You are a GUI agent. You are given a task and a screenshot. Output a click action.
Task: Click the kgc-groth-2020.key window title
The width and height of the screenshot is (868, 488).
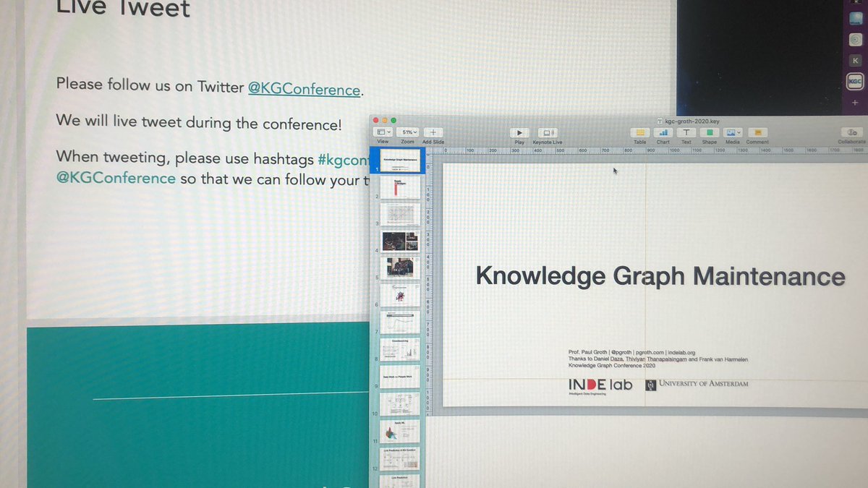pyautogui.click(x=692, y=121)
